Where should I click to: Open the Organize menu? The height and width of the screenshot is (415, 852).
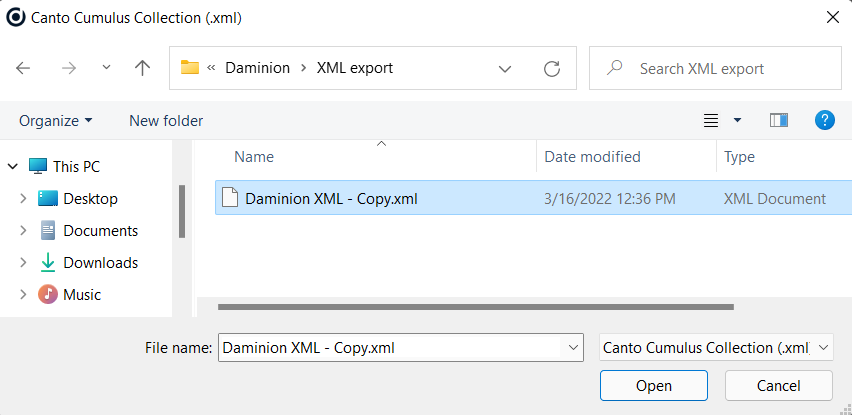[56, 120]
